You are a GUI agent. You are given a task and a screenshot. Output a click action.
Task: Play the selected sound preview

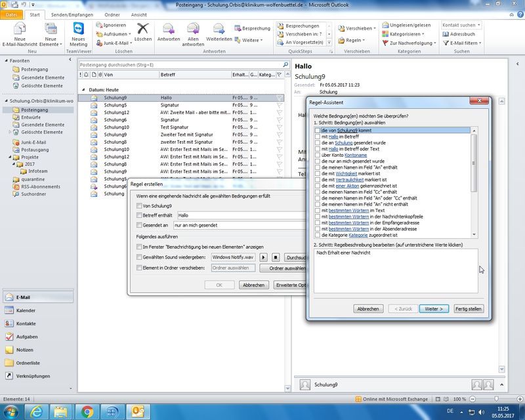click(x=264, y=257)
